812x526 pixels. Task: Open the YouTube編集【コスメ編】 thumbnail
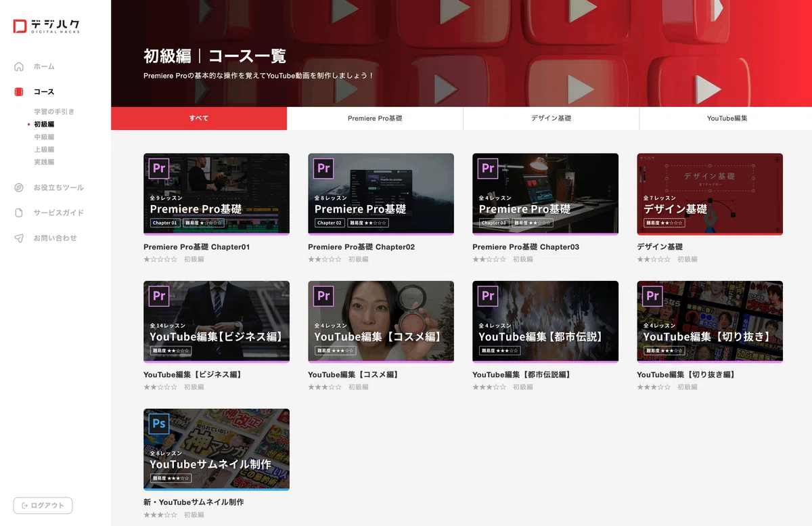[381, 322]
